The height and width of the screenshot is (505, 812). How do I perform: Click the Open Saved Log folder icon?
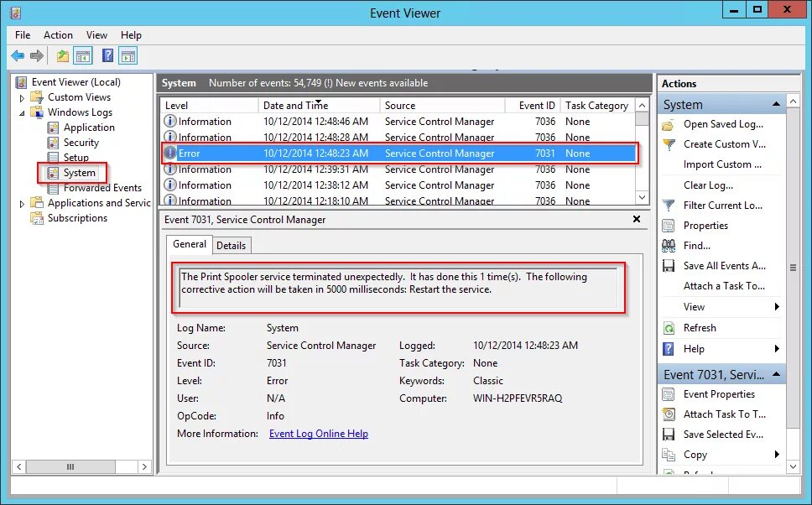pyautogui.click(x=669, y=124)
